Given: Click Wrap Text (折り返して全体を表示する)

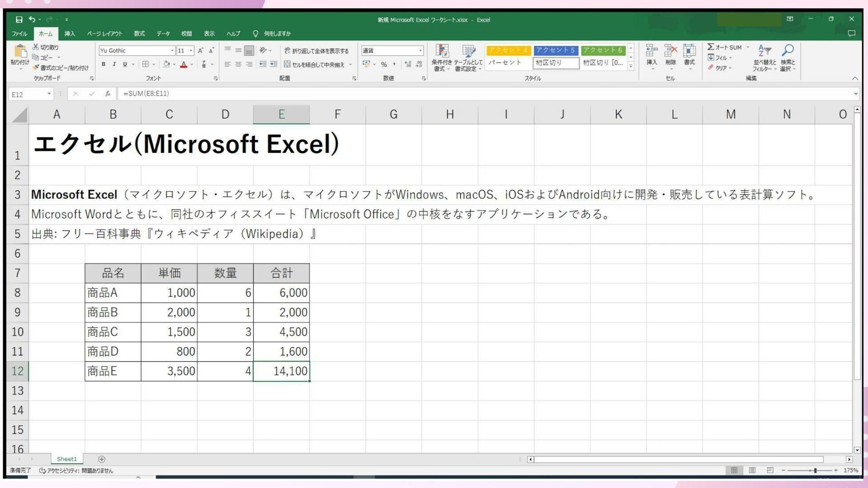Looking at the screenshot, I should [x=316, y=51].
